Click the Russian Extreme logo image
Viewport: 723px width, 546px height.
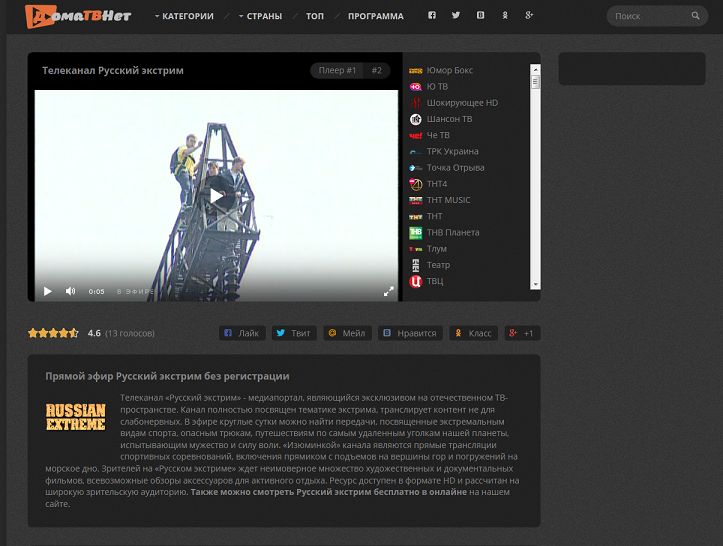[x=76, y=417]
